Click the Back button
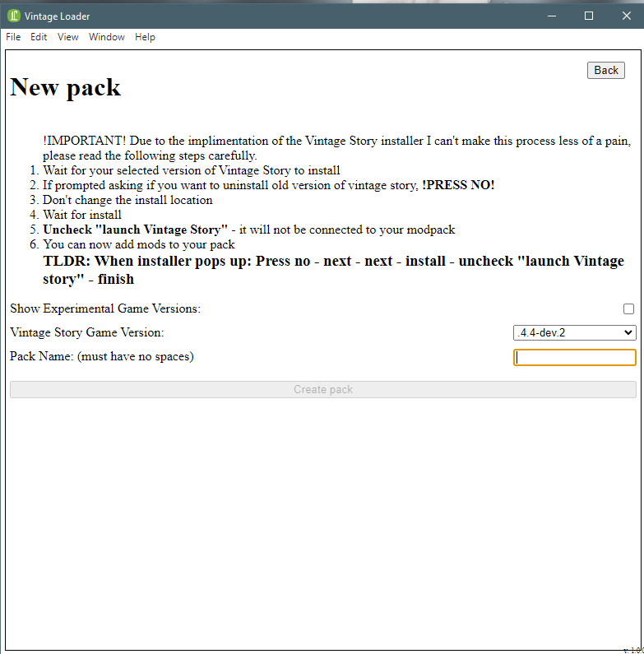This screenshot has width=644, height=654. pyautogui.click(x=606, y=70)
